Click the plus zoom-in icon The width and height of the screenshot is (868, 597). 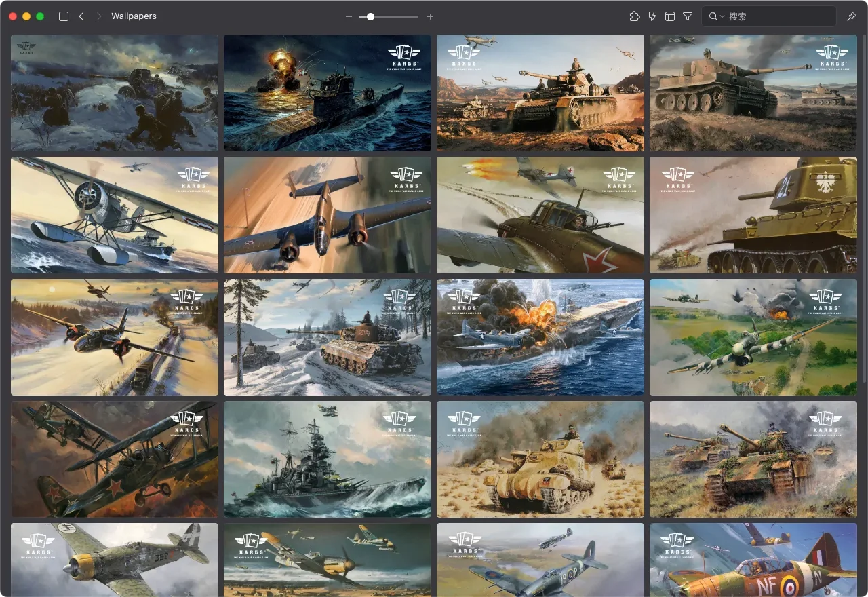coord(430,16)
